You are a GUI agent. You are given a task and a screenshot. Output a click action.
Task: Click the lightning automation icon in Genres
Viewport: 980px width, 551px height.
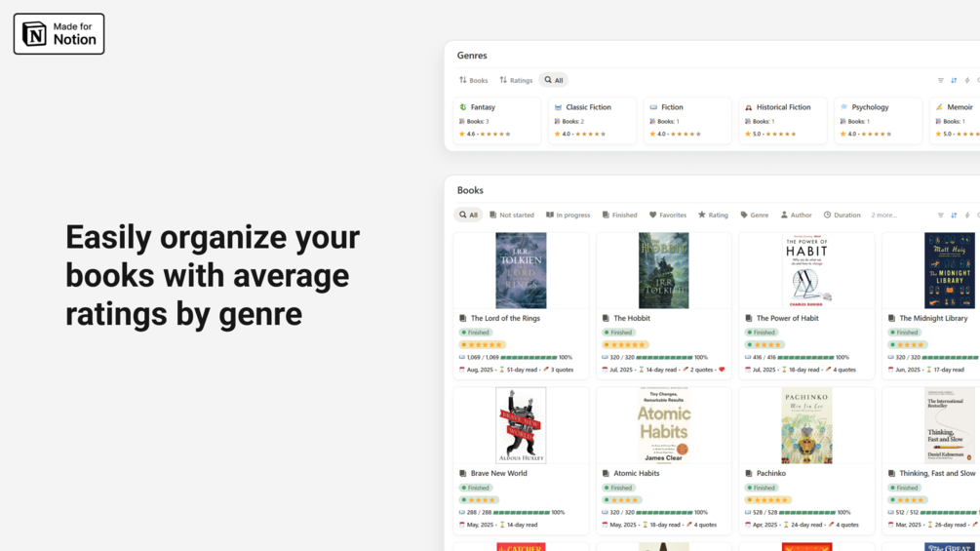pos(966,80)
